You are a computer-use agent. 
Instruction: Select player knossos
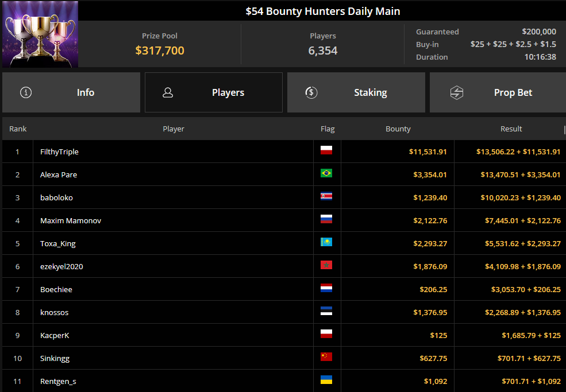click(54, 313)
